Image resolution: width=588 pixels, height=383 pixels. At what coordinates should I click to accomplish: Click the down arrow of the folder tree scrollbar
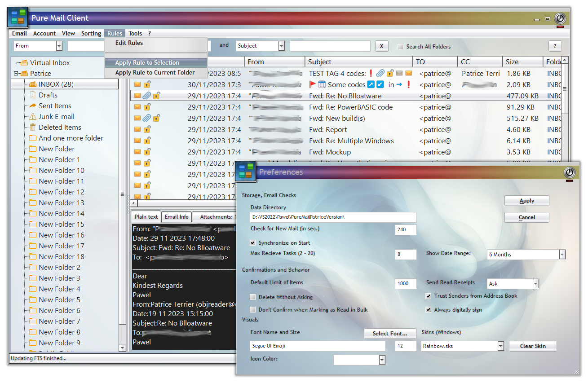[x=122, y=348]
